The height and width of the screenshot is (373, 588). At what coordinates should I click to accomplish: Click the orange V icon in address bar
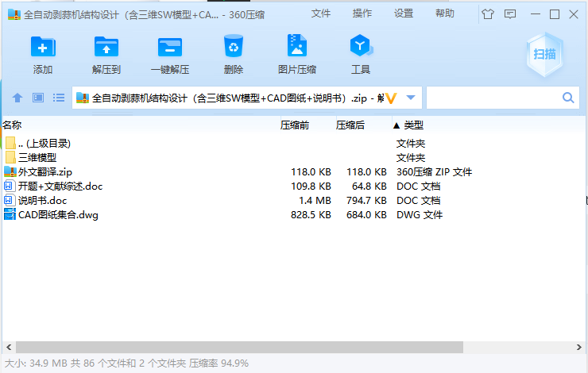coord(391,98)
